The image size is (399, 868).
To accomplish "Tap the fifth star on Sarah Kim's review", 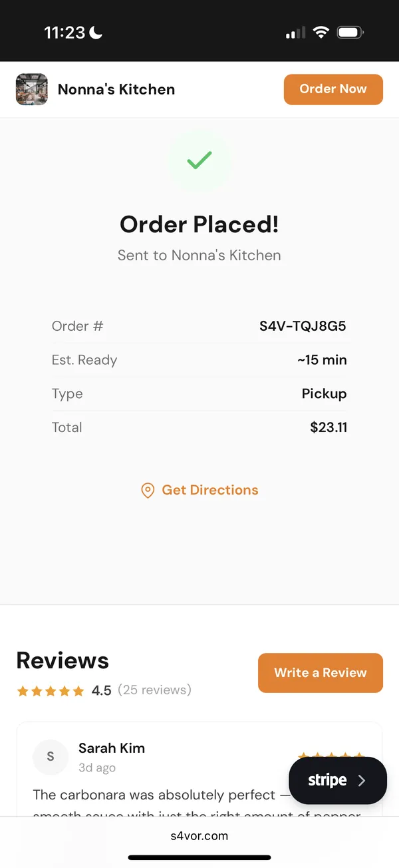I will pyautogui.click(x=360, y=756).
